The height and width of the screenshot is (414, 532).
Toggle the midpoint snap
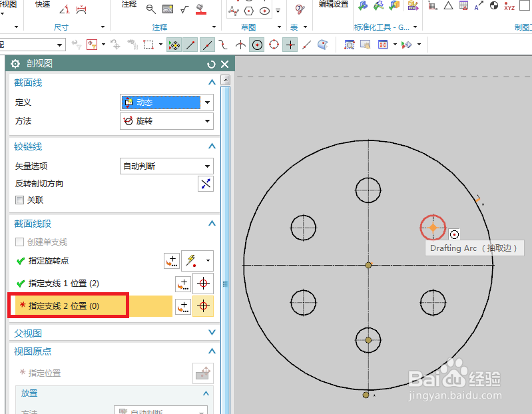point(207,45)
